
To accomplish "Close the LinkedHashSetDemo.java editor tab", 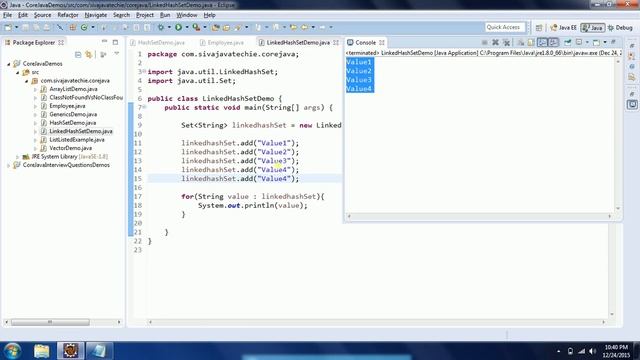I will coord(336,42).
